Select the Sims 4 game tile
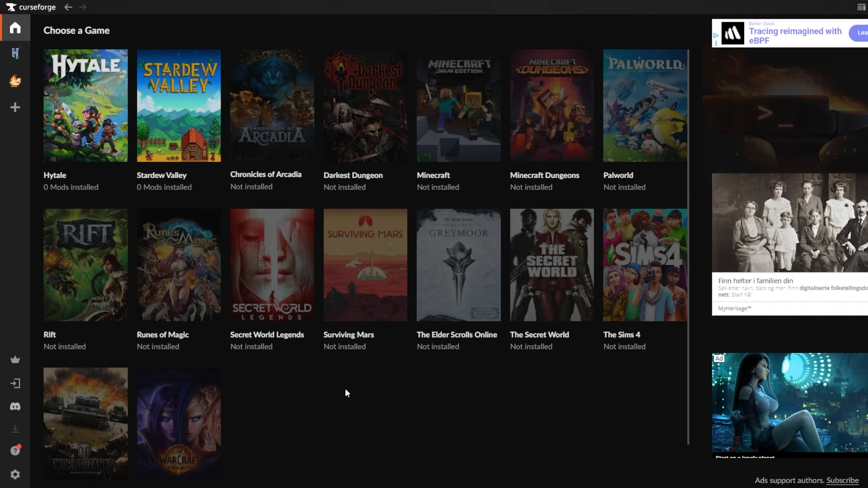Image resolution: width=868 pixels, height=488 pixels. 645,265
